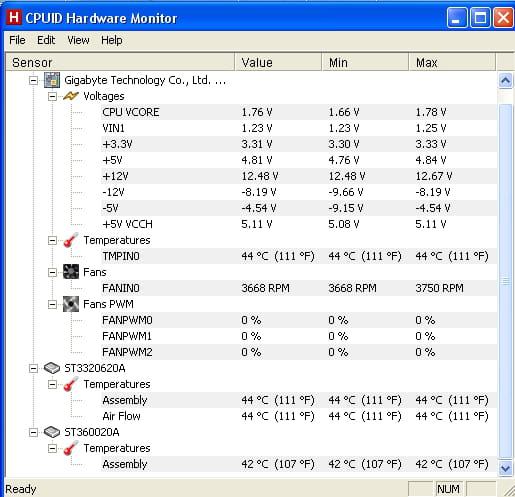Collapse the motherboard Temperatures branch

52,240
